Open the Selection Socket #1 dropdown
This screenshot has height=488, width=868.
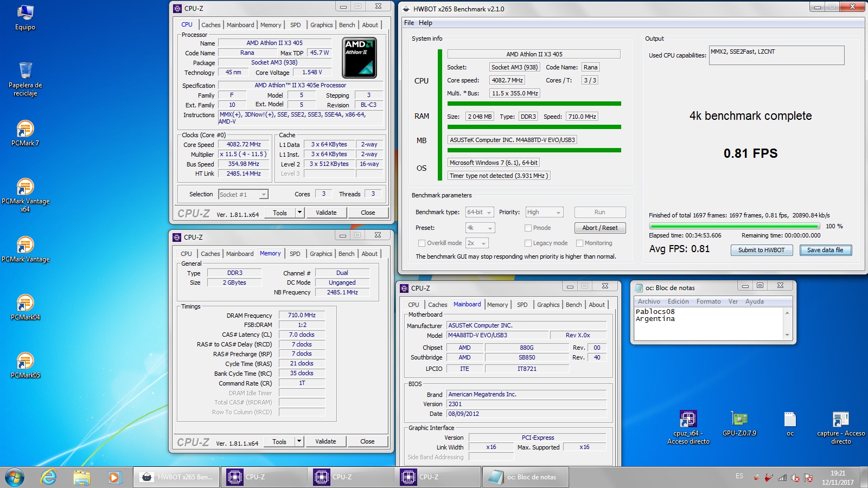243,194
